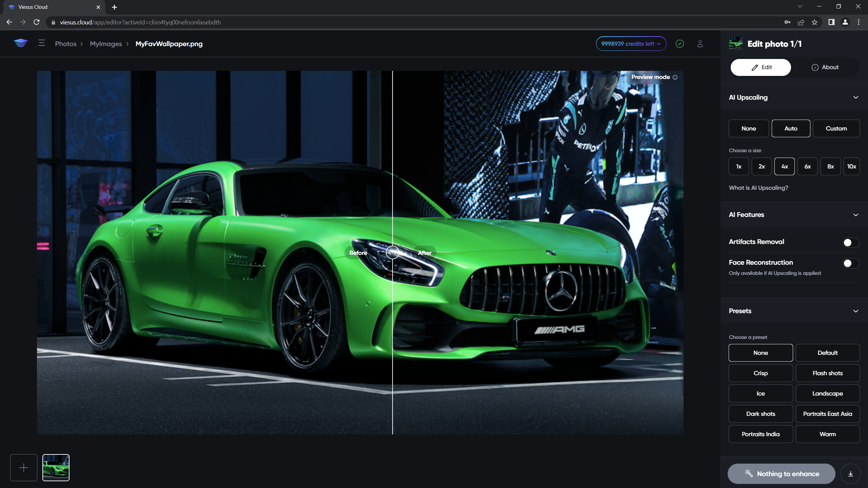The image size is (868, 488).
Task: Apply the Portraits India preset
Action: click(x=761, y=434)
